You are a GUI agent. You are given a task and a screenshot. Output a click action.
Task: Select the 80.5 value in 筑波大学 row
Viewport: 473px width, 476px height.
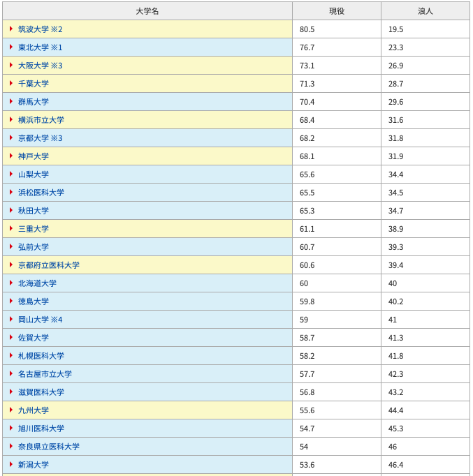click(307, 29)
